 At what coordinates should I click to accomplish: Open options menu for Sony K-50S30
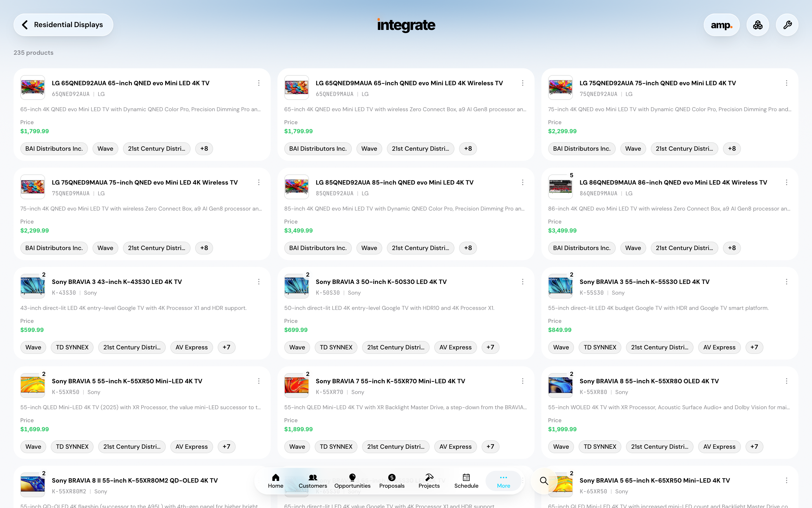pos(522,282)
